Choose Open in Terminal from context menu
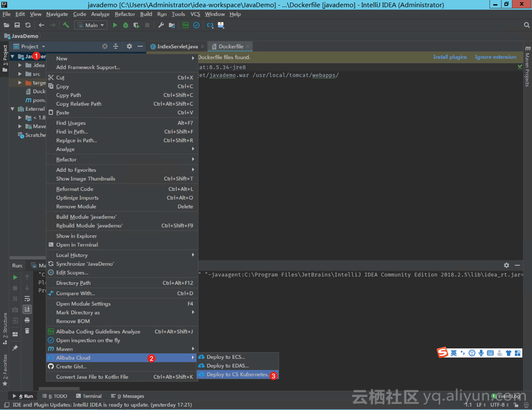This screenshot has width=532, height=410. click(x=122, y=245)
